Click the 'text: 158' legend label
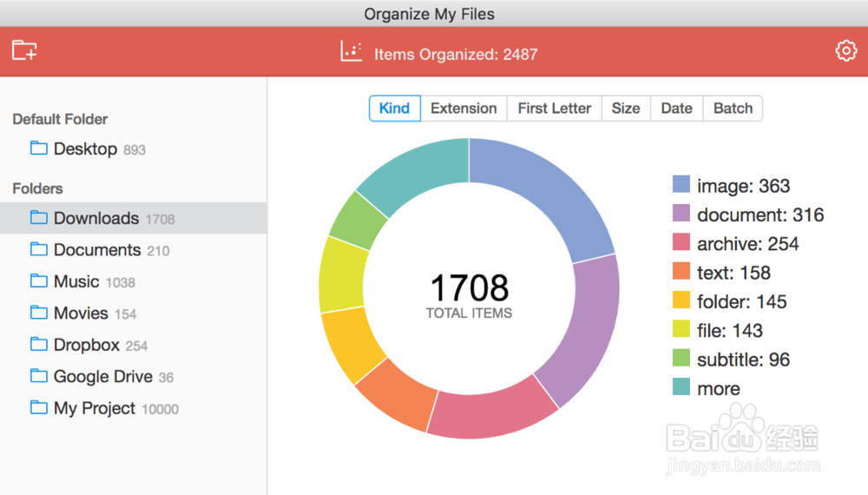The width and height of the screenshot is (868, 495). [x=733, y=273]
